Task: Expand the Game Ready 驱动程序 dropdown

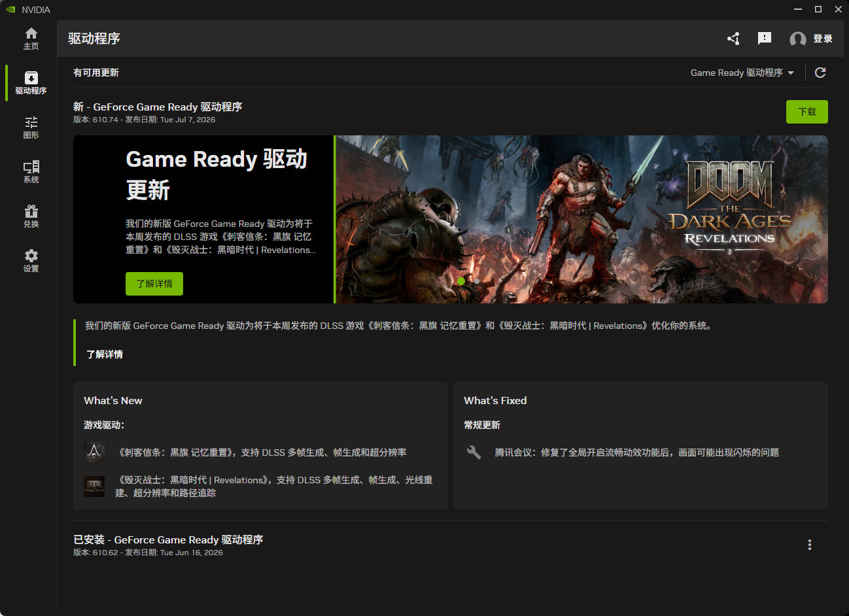Action: [742, 73]
